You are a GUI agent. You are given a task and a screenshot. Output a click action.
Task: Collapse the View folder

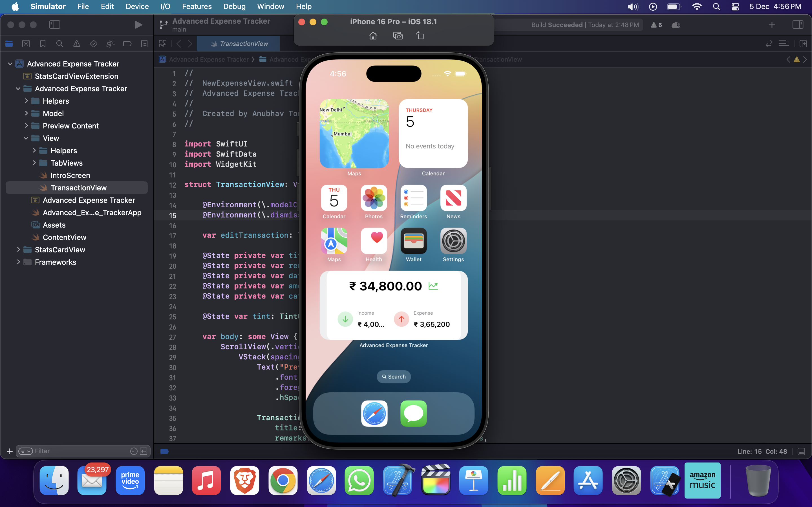[x=26, y=138]
